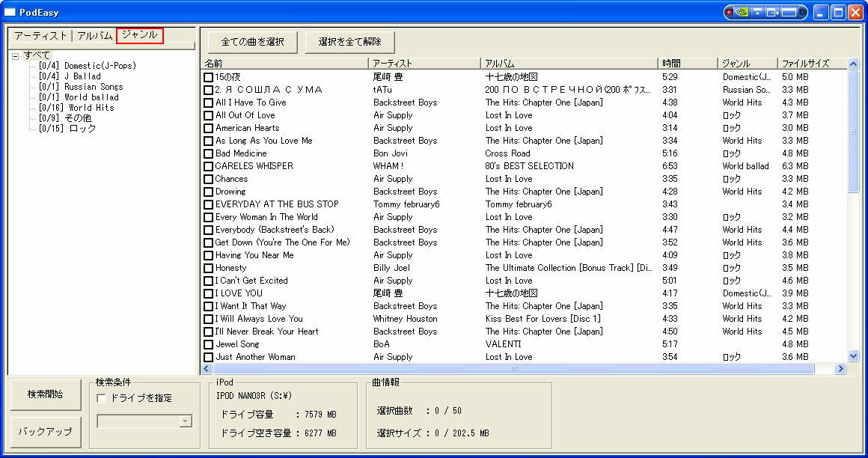Click the song name Having You Near Me
This screenshot has width=868, height=458.
pyautogui.click(x=254, y=255)
